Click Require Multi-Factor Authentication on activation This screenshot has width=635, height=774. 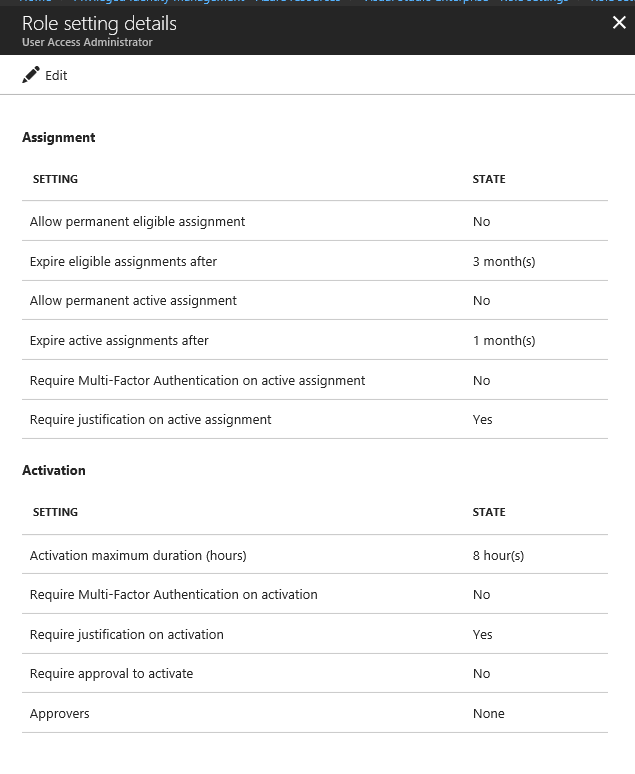pyautogui.click(x=173, y=594)
